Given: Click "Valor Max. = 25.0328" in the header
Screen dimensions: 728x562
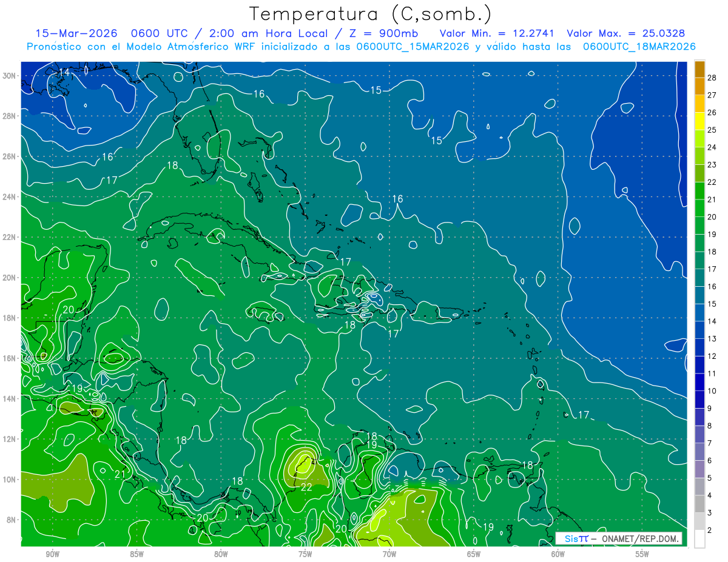Looking at the screenshot, I should pos(626,33).
